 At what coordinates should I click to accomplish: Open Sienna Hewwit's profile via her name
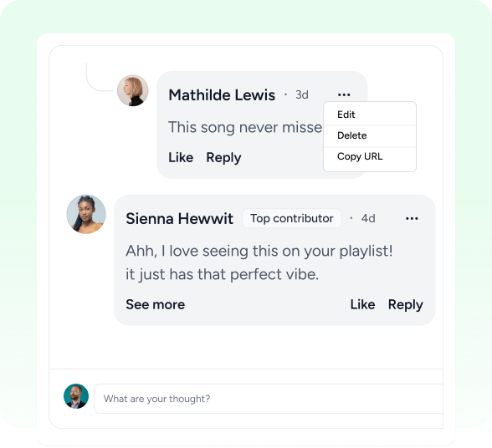pos(179,218)
